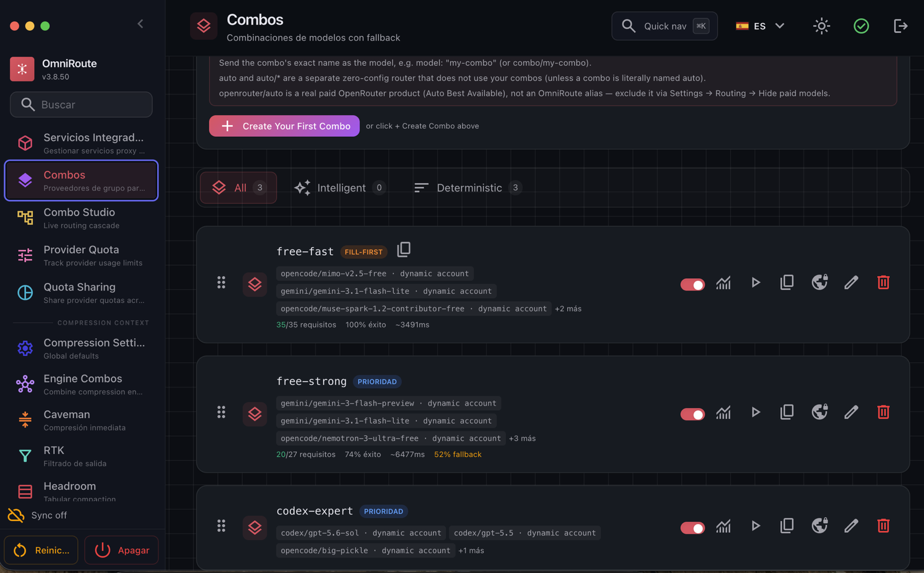
Task: Open globe settings for free-fast combo
Action: tap(819, 282)
